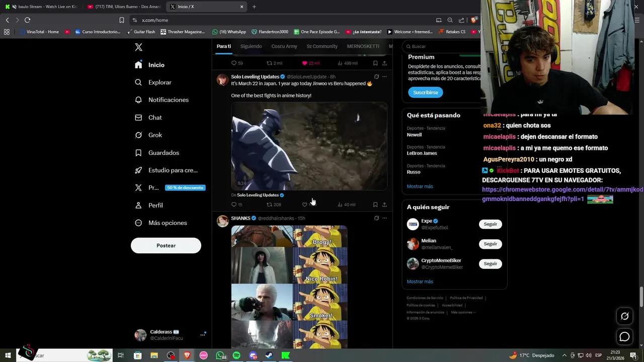Open floating Grok button
This screenshot has height=362, width=644.
tap(624, 316)
